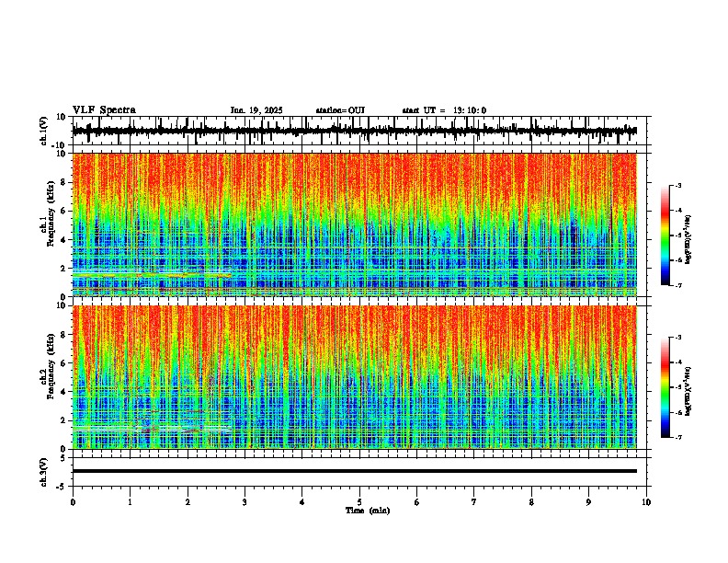The height and width of the screenshot is (563, 728).
Task: Click the ch.1 log(PSD) color bar label
Action: tap(688, 239)
